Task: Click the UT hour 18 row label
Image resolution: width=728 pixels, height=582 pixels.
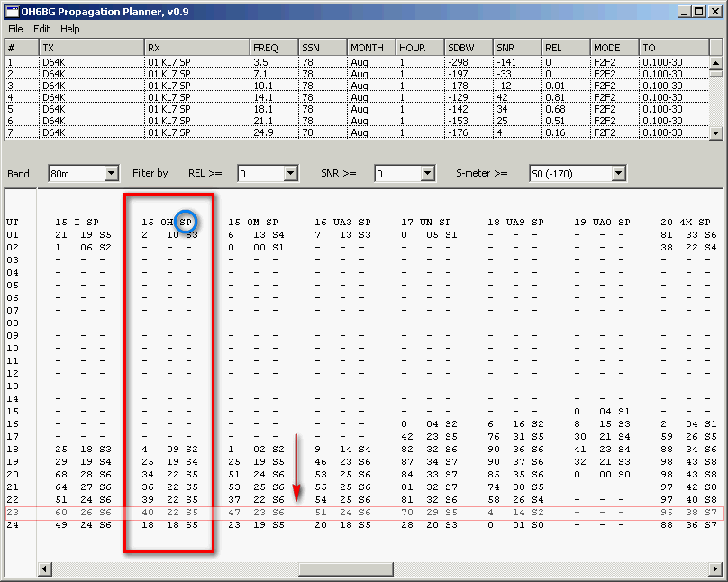Action: pyautogui.click(x=13, y=450)
